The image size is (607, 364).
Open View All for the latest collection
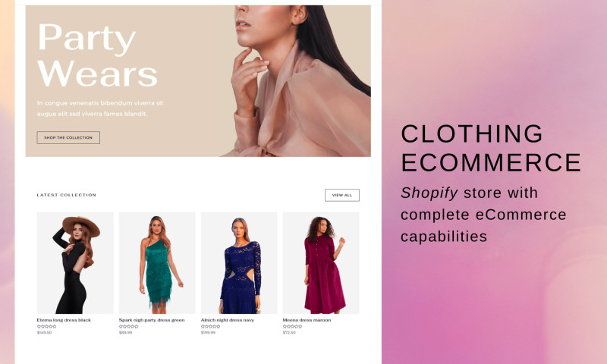[x=342, y=195]
